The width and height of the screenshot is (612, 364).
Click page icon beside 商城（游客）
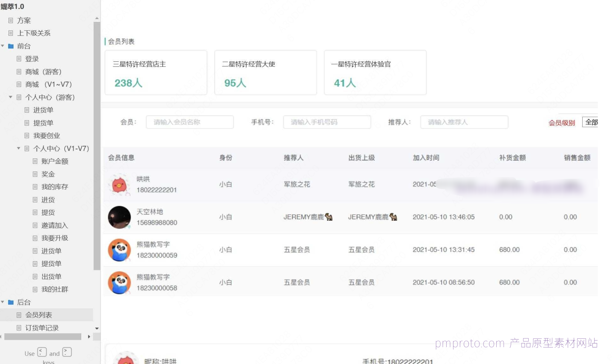[x=19, y=72]
